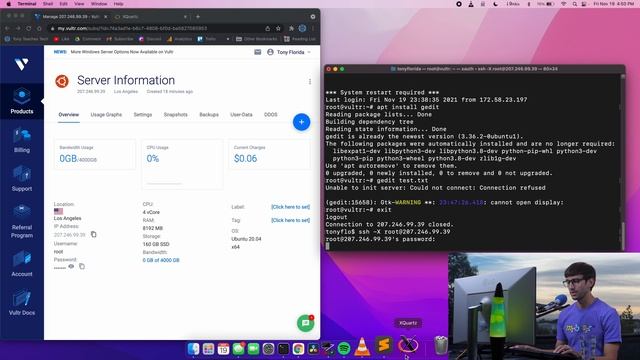The image size is (640, 360).
Task: Open a new Chrome tab
Action: point(198,17)
